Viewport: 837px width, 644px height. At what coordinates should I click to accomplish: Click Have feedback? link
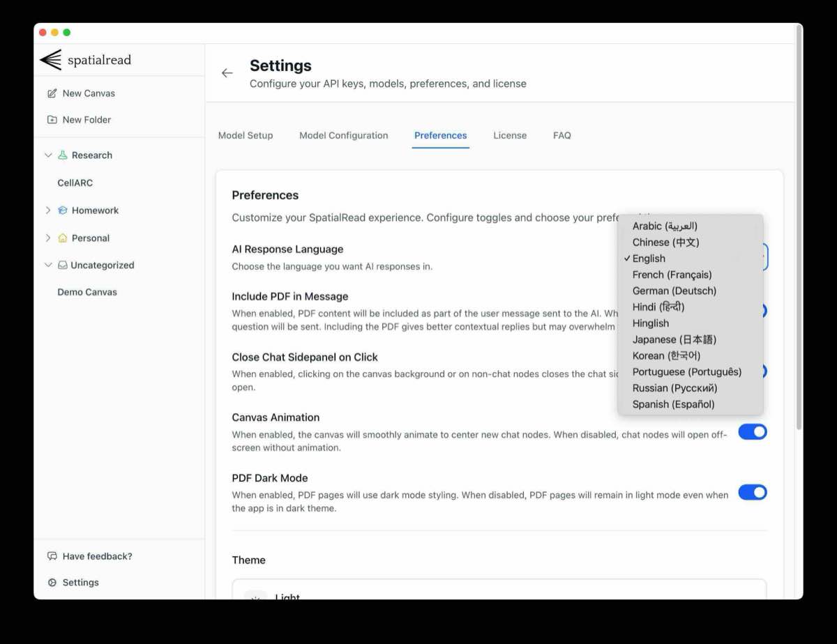tap(97, 556)
